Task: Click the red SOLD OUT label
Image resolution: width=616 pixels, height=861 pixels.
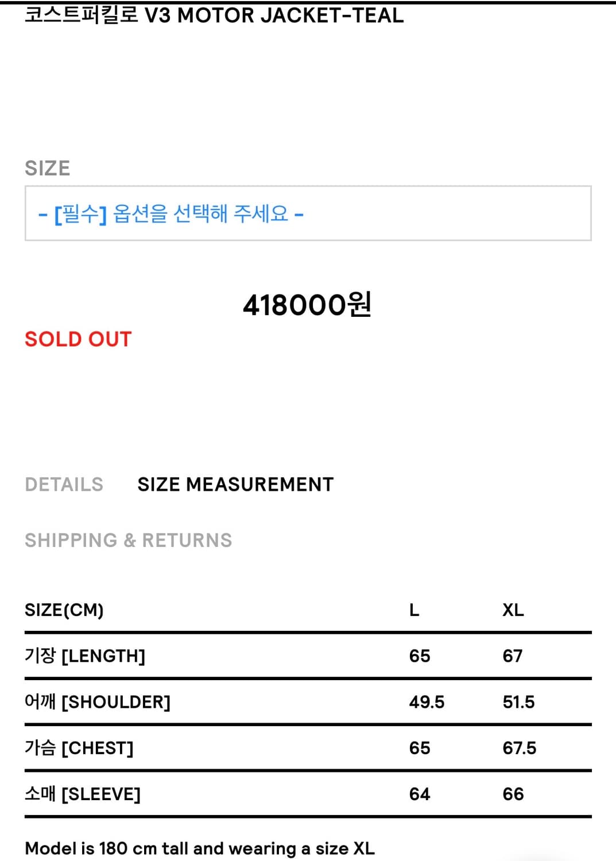Action: coord(78,339)
